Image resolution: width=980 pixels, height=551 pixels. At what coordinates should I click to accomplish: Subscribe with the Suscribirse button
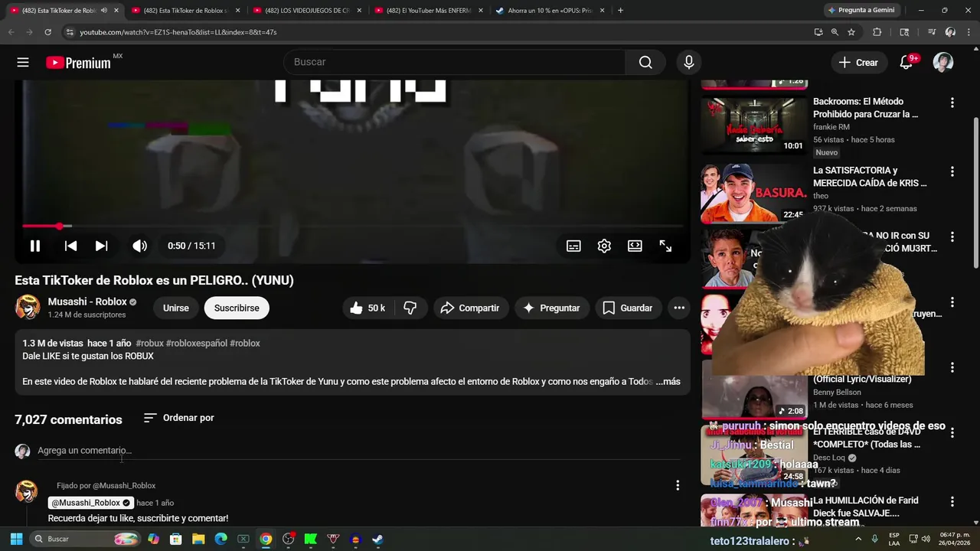[x=237, y=308]
